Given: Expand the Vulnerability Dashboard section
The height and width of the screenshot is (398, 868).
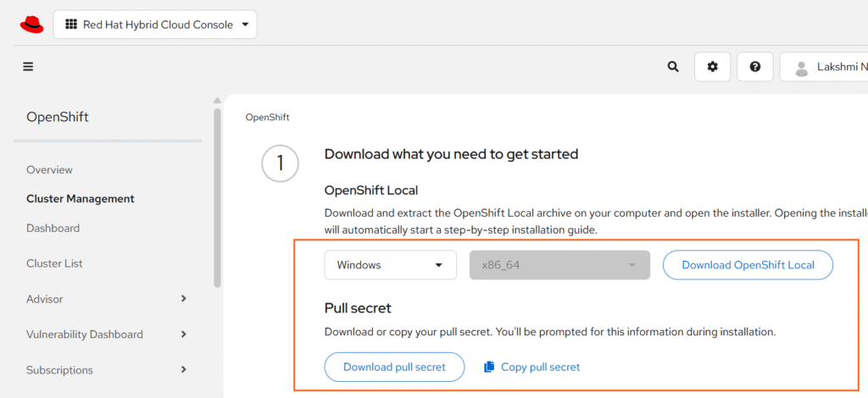Looking at the screenshot, I should pyautogui.click(x=184, y=334).
